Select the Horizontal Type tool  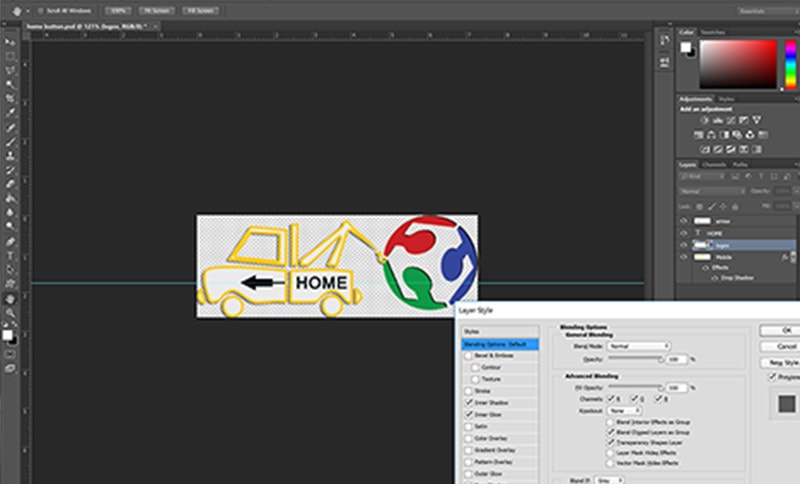point(10,256)
